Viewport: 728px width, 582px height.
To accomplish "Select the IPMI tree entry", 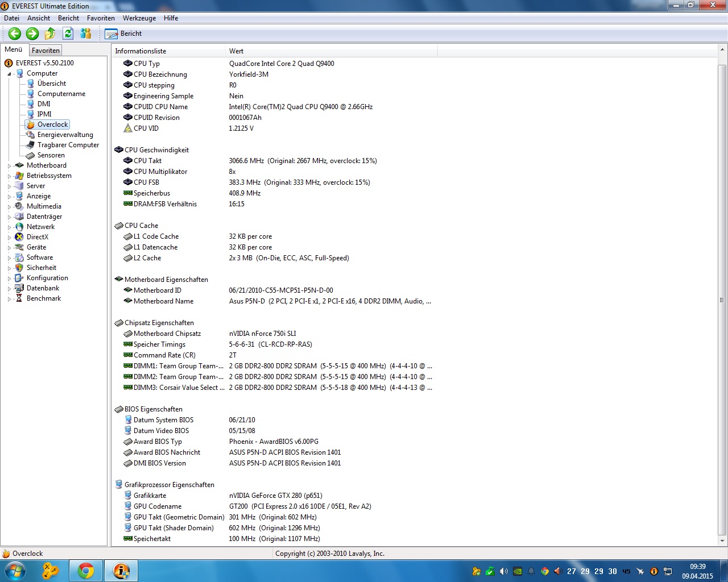I will 44,114.
